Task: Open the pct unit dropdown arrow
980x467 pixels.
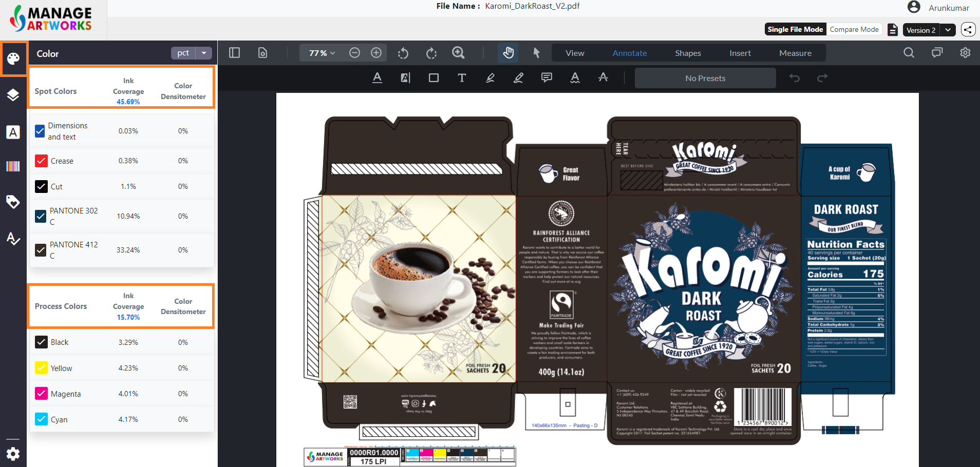Action: 204,53
